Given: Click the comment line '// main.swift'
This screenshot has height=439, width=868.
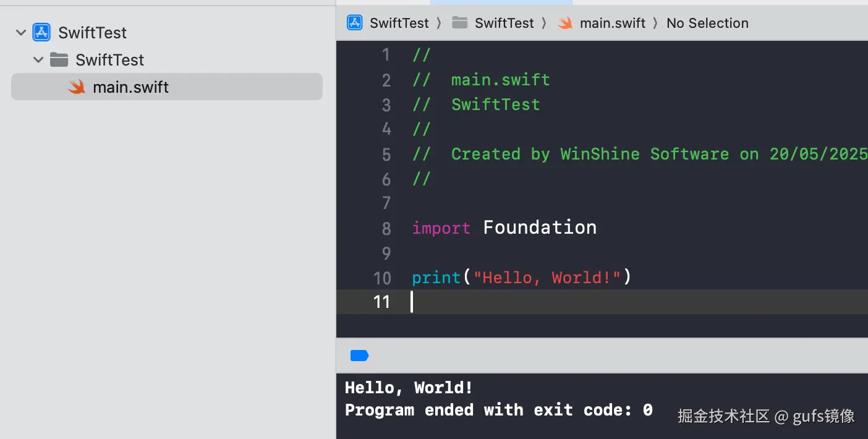Looking at the screenshot, I should point(481,80).
